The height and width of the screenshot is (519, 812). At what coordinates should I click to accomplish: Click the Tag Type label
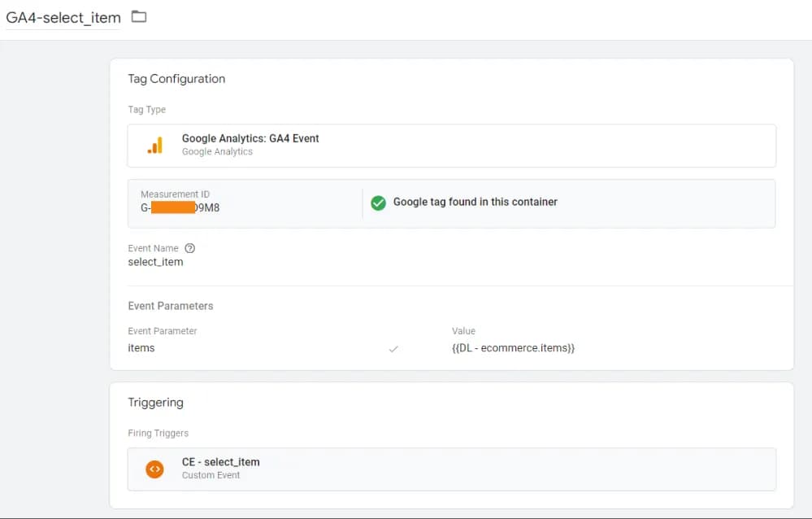pos(146,109)
